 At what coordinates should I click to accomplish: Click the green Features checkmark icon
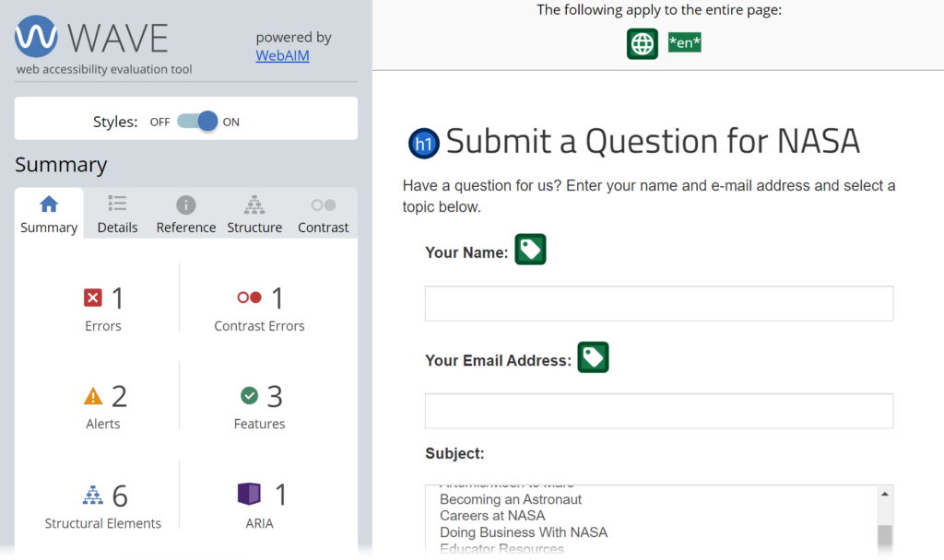coord(249,396)
